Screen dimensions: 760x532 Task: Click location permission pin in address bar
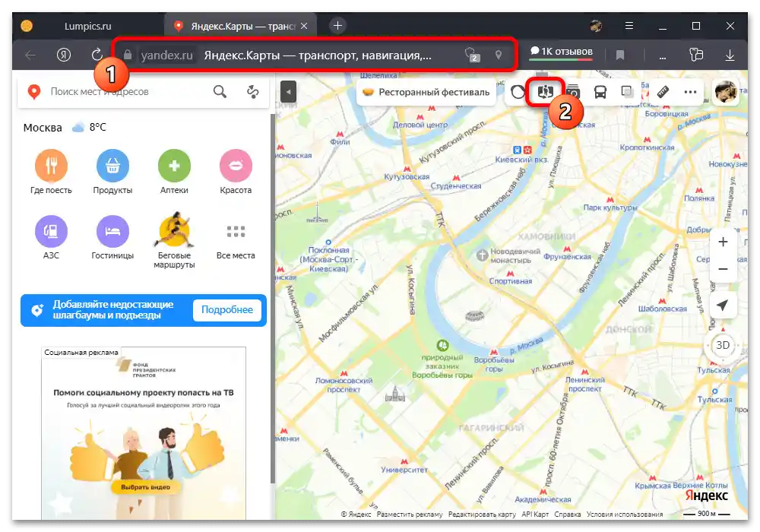coord(499,54)
